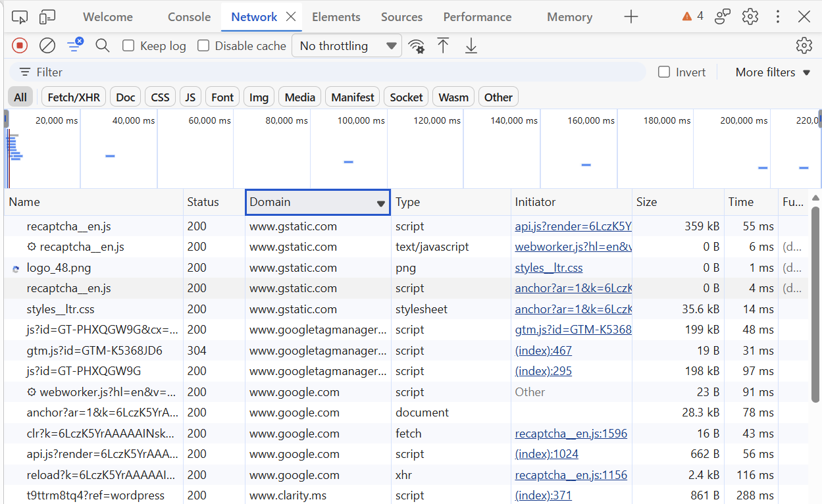The width and height of the screenshot is (822, 504).
Task: Import HAR file with up arrow
Action: click(x=444, y=45)
